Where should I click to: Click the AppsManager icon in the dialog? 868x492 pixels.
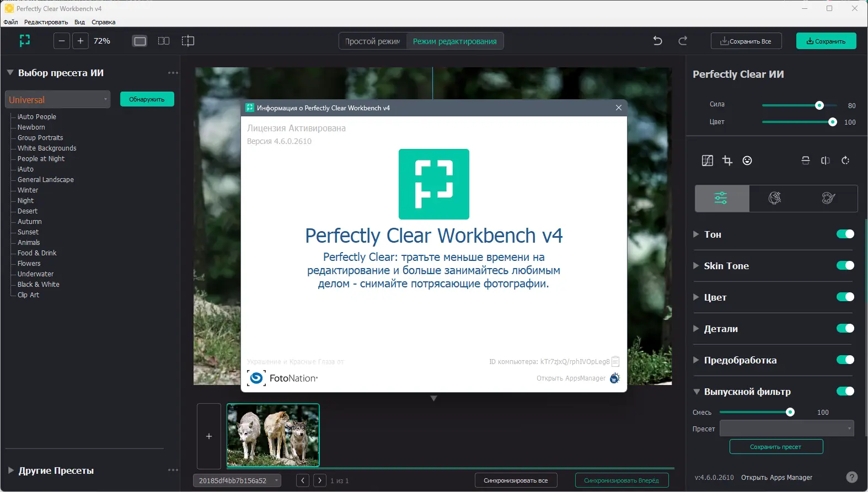pyautogui.click(x=615, y=378)
